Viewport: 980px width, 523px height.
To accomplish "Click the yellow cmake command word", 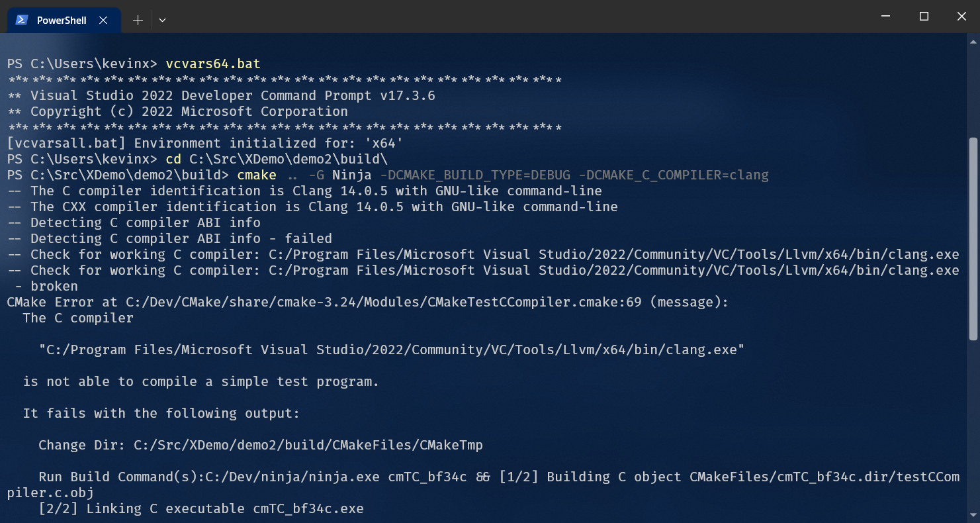I will [257, 175].
